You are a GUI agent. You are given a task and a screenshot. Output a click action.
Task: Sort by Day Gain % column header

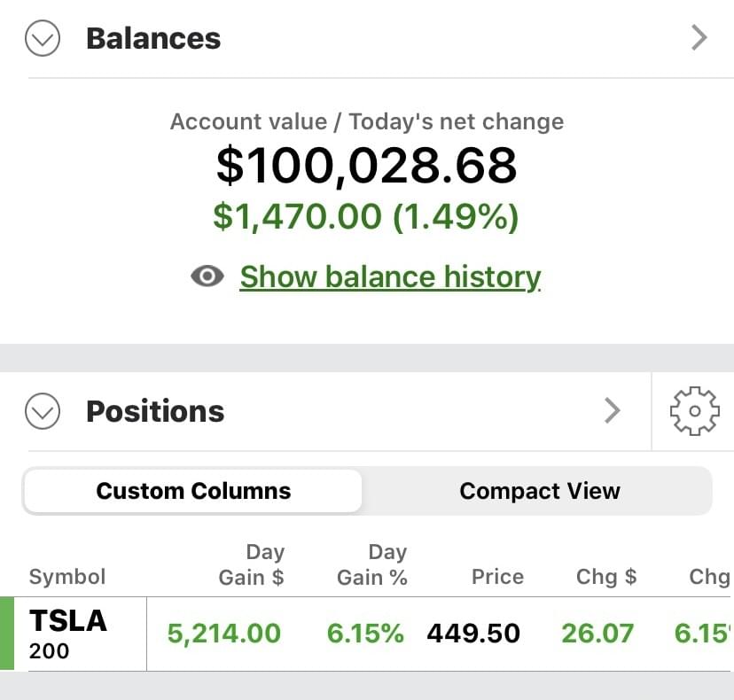point(372,565)
